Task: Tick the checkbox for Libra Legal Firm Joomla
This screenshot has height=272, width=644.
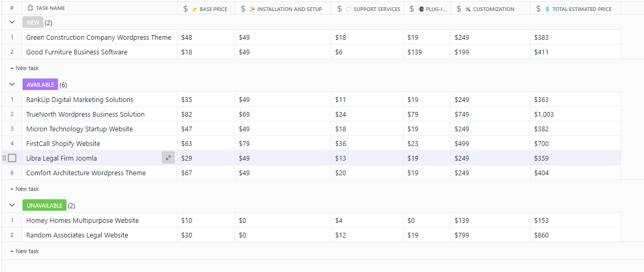Action: coord(12,158)
